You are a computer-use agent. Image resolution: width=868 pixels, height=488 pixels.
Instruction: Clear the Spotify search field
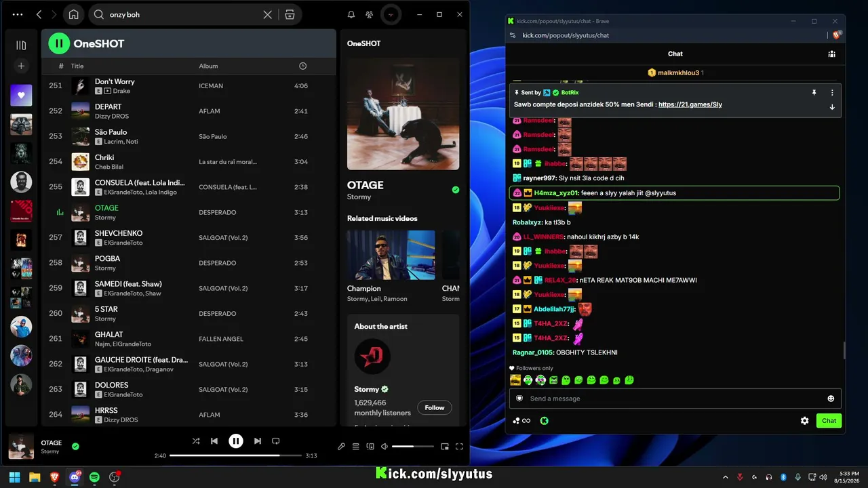(268, 14)
